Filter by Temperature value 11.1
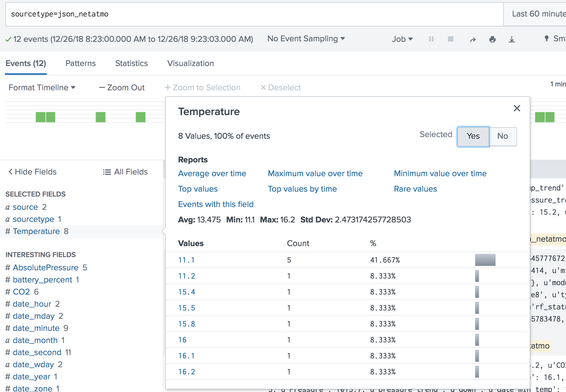This screenshot has height=392, width=566. click(186, 260)
